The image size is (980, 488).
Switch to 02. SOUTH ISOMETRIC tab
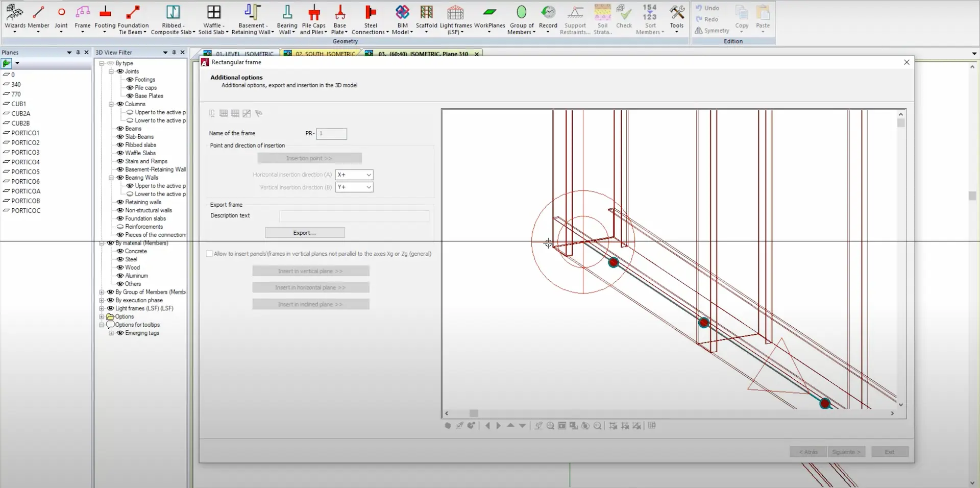324,54
